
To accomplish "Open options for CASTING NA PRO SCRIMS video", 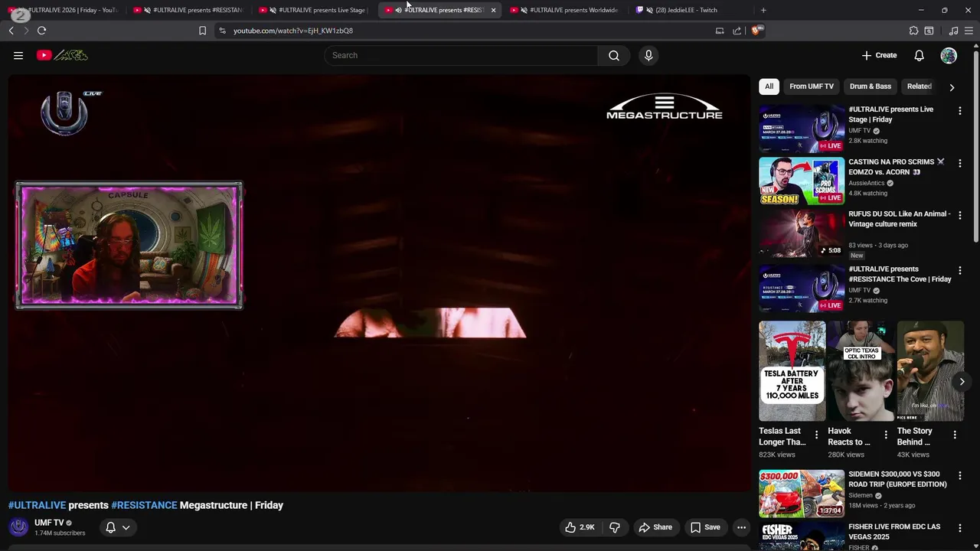I will (959, 164).
